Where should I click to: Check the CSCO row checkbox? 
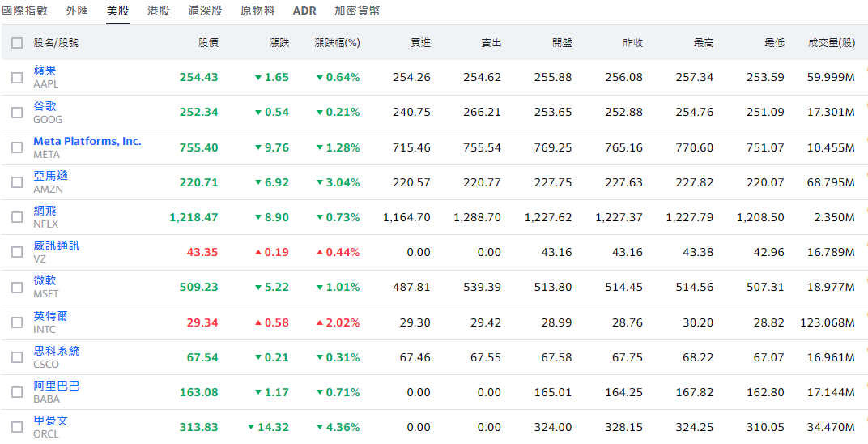[x=17, y=357]
